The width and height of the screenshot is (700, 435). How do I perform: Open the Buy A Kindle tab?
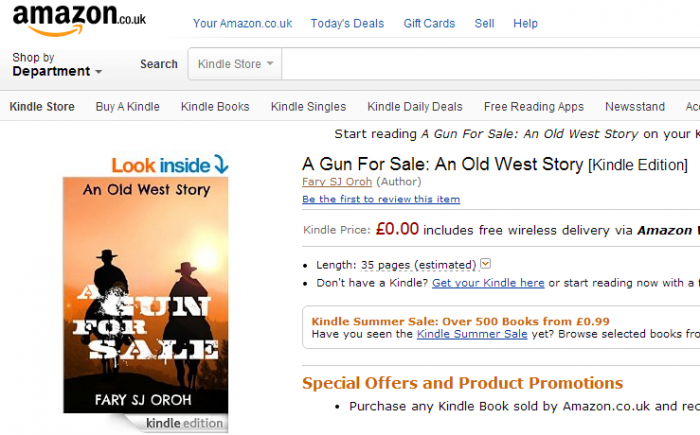128,107
